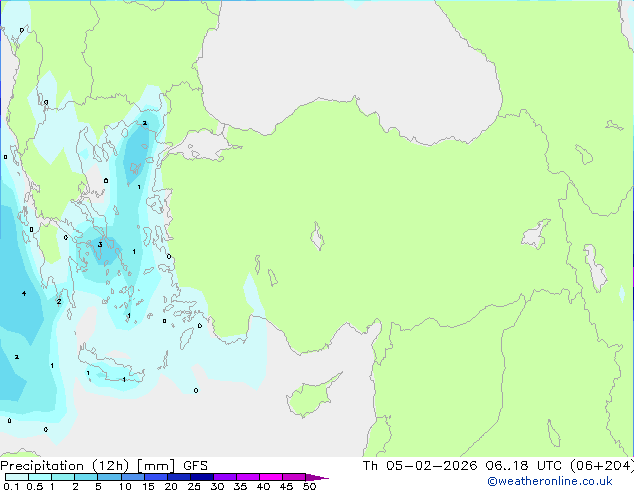Click the '4' precipitation value on map
The height and width of the screenshot is (490, 634).
(24, 293)
